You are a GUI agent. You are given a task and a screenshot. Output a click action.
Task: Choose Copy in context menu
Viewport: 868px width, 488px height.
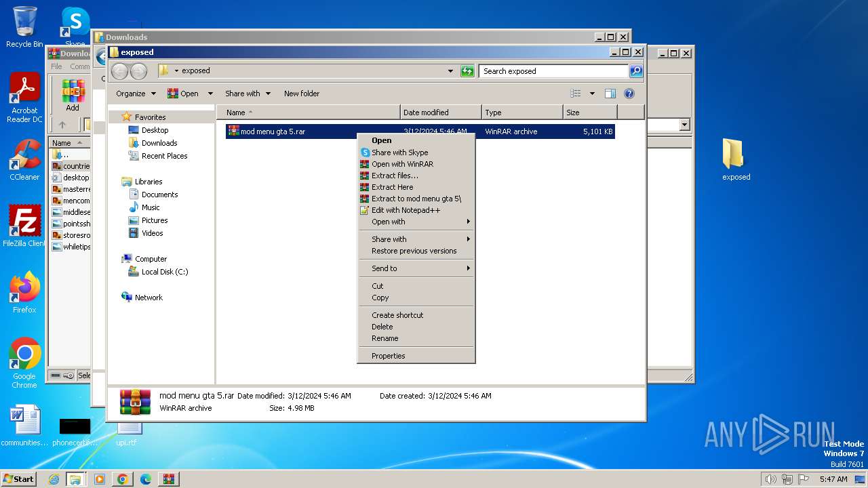click(x=416, y=298)
